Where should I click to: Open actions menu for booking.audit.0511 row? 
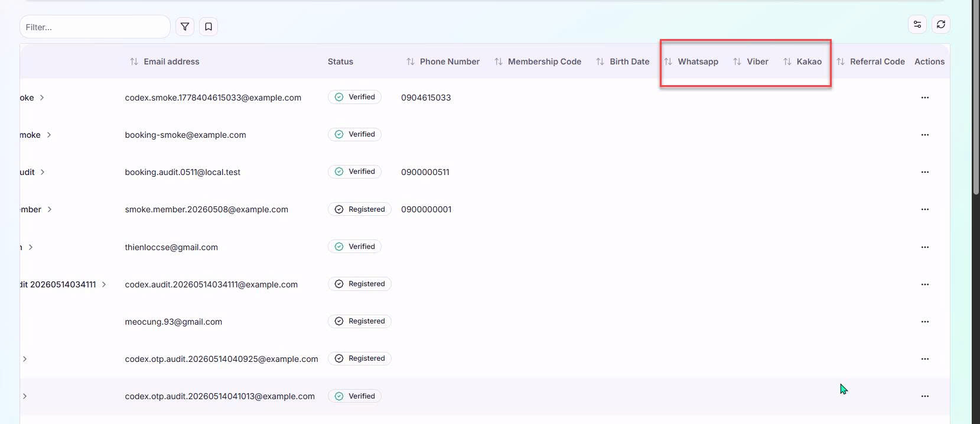click(925, 172)
